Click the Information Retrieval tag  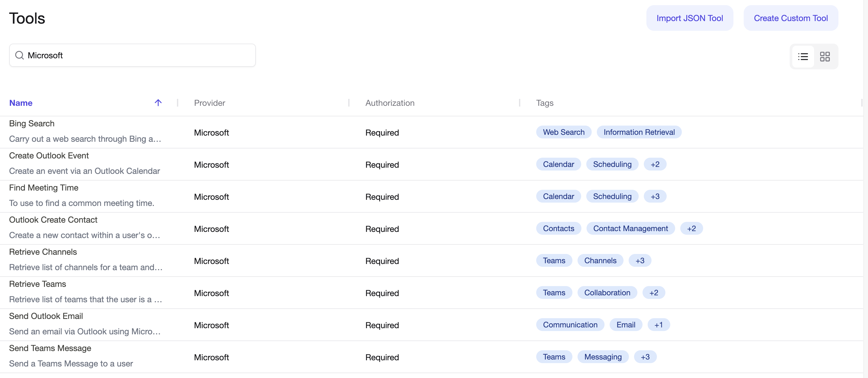coord(639,132)
